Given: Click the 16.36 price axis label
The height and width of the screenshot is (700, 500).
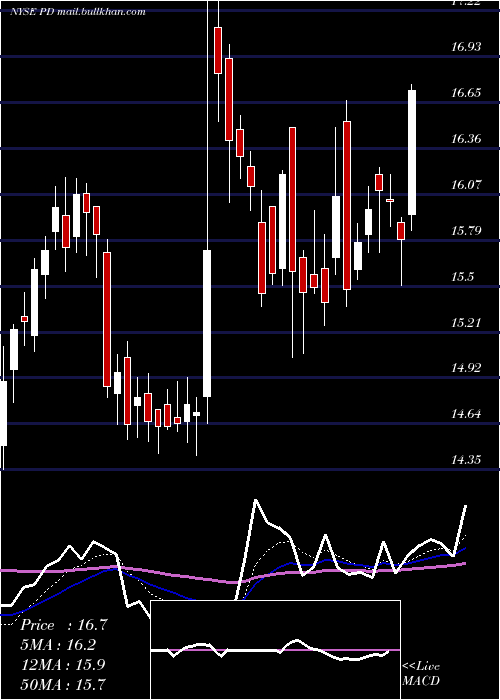Looking at the screenshot, I should click(x=466, y=138).
